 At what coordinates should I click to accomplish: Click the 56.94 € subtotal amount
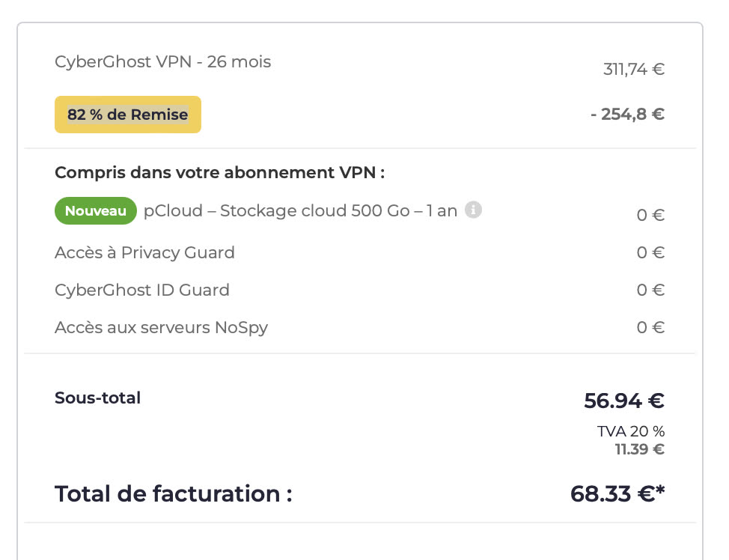[x=624, y=401]
